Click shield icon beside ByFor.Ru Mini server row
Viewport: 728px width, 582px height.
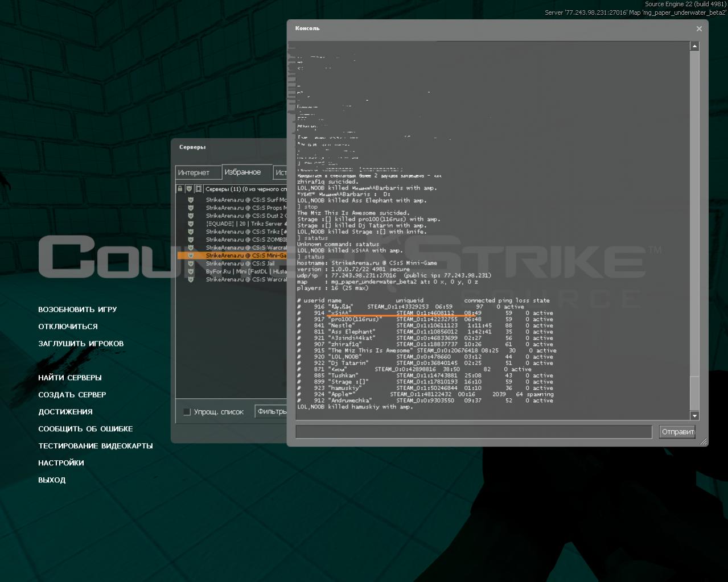coord(191,271)
